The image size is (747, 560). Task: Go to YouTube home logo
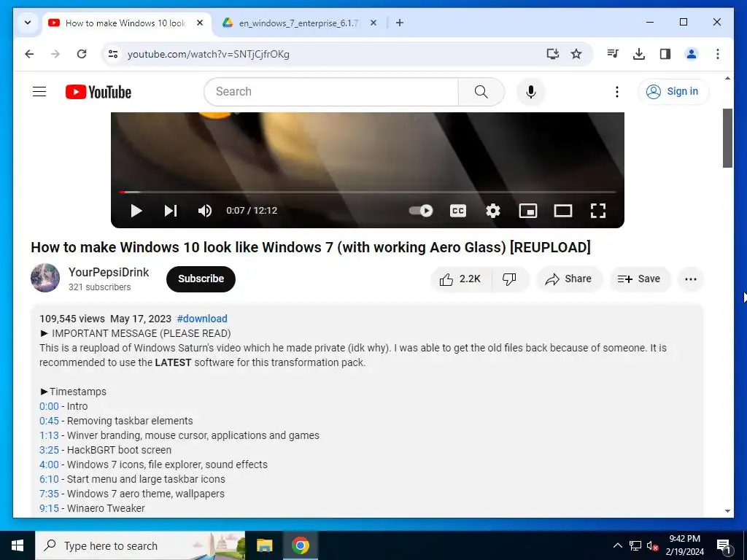click(98, 92)
